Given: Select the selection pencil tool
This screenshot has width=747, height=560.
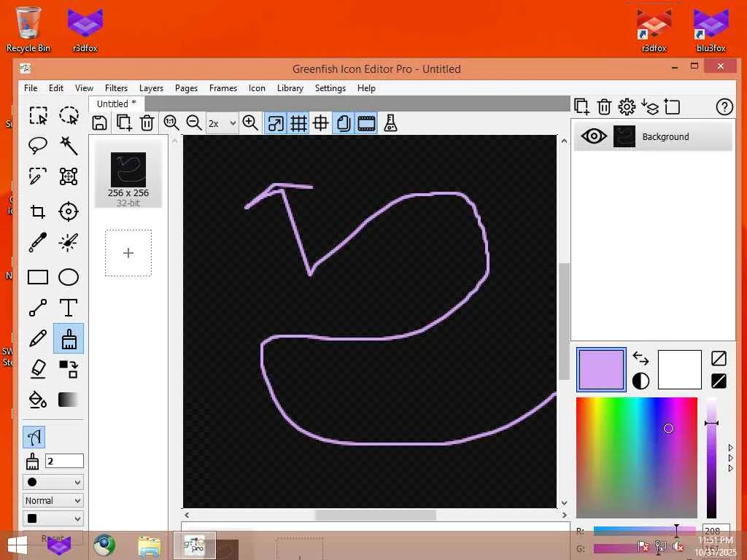Looking at the screenshot, I should (x=38, y=176).
